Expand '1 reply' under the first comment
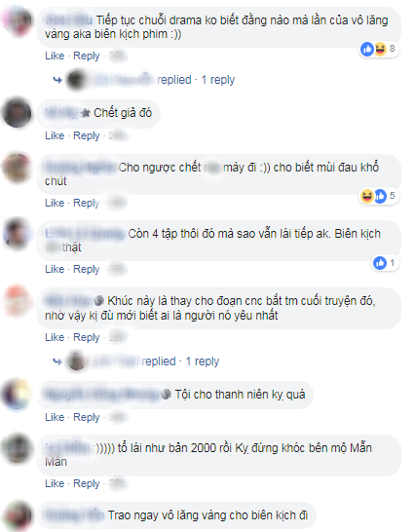 click(218, 80)
